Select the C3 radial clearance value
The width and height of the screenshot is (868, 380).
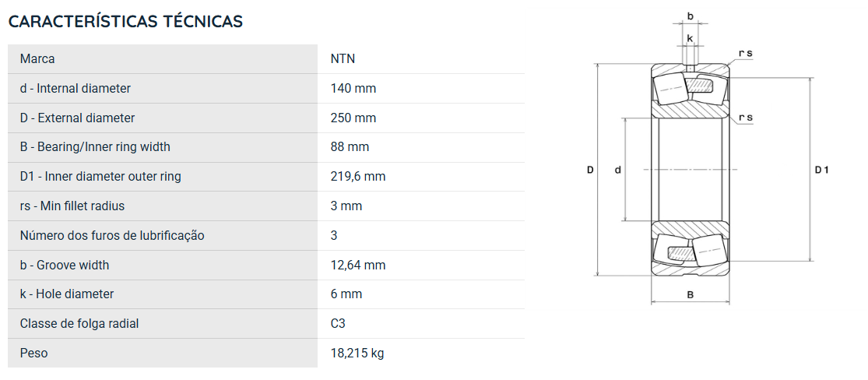click(338, 323)
